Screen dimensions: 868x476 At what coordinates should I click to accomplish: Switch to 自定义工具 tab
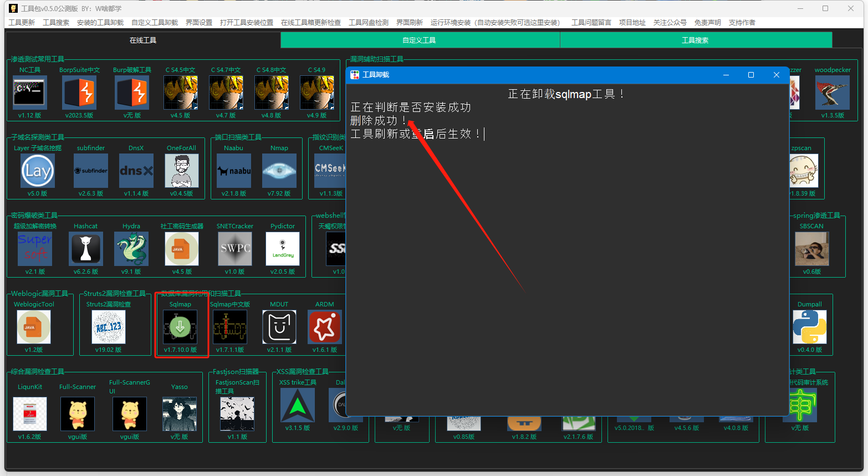pyautogui.click(x=419, y=40)
